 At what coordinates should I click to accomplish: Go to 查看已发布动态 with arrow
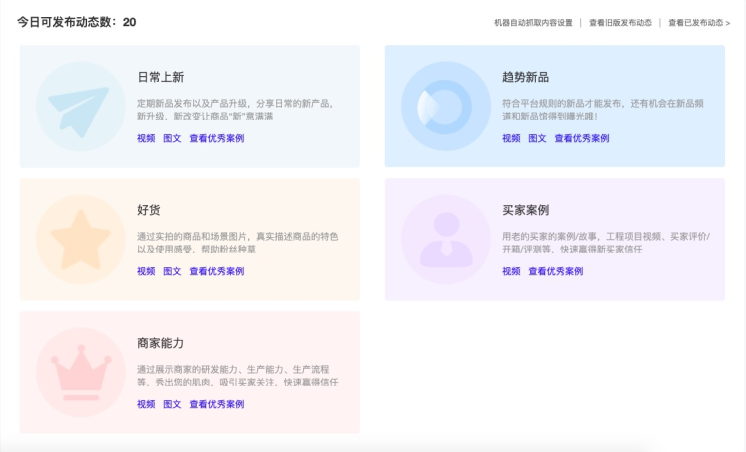(x=699, y=22)
